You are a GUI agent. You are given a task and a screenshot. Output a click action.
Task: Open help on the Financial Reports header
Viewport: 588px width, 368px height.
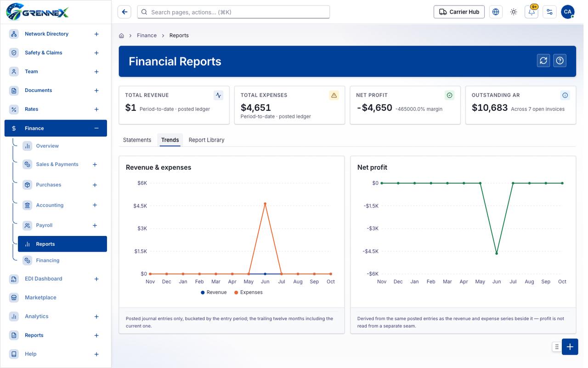[x=560, y=61]
